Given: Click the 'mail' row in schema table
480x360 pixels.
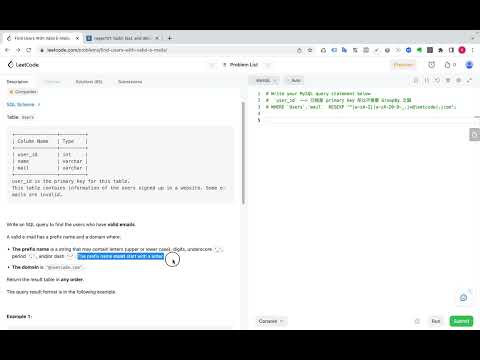Looking at the screenshot, I should pyautogui.click(x=50, y=168).
